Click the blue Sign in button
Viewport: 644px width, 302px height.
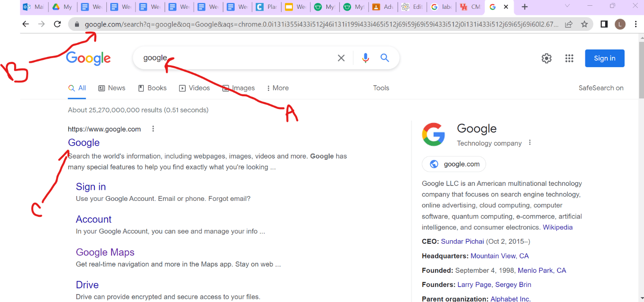click(604, 58)
